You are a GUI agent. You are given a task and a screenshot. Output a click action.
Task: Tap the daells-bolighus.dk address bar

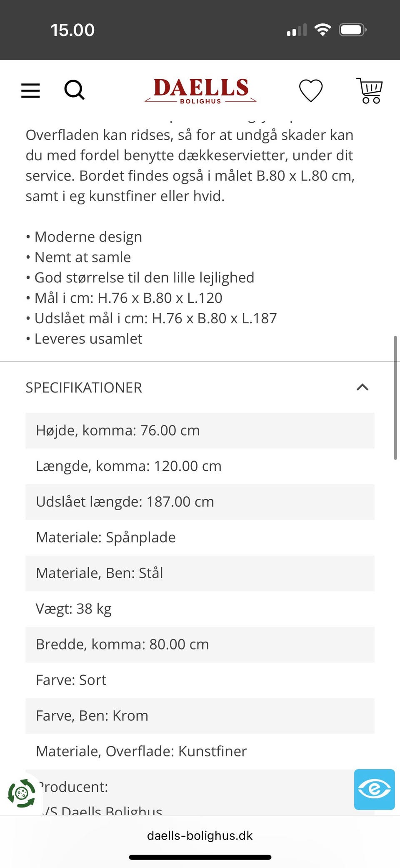tap(200, 835)
